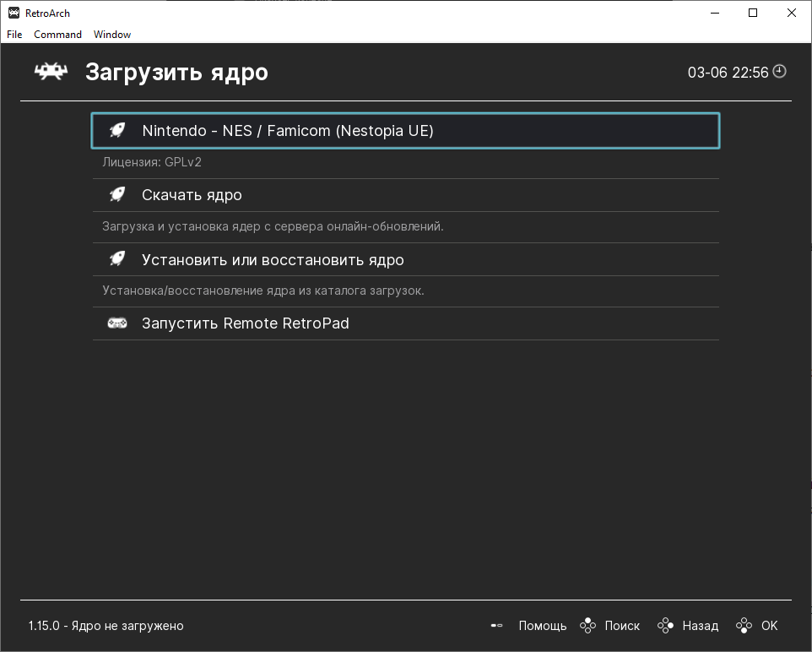This screenshot has width=812, height=652.
Task: Click the Select-button icon beside Помощь
Action: 496,626
